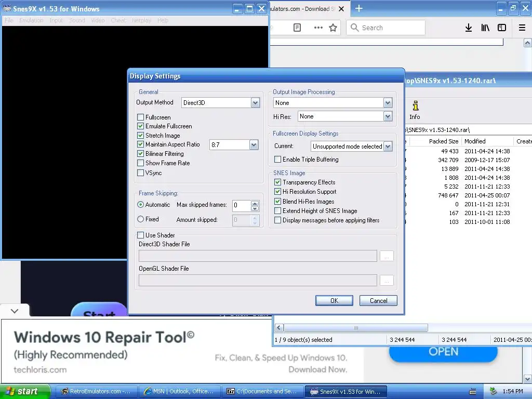Toggle Hi Resolution Support
Screen dimensions: 532x399
coord(277,191)
